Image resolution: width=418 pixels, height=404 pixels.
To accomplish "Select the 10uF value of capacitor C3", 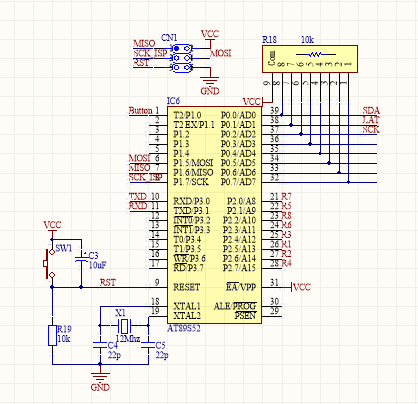I will point(97,265).
